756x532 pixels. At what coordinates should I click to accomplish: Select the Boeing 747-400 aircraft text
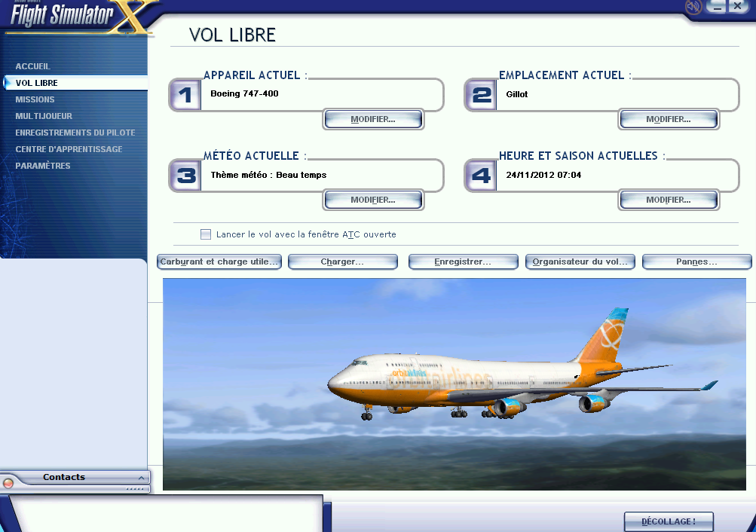[x=244, y=93]
